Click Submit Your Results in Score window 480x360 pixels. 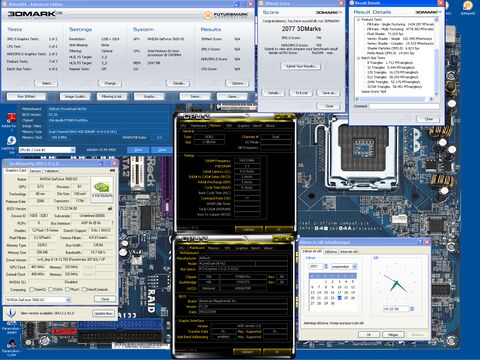(x=301, y=66)
